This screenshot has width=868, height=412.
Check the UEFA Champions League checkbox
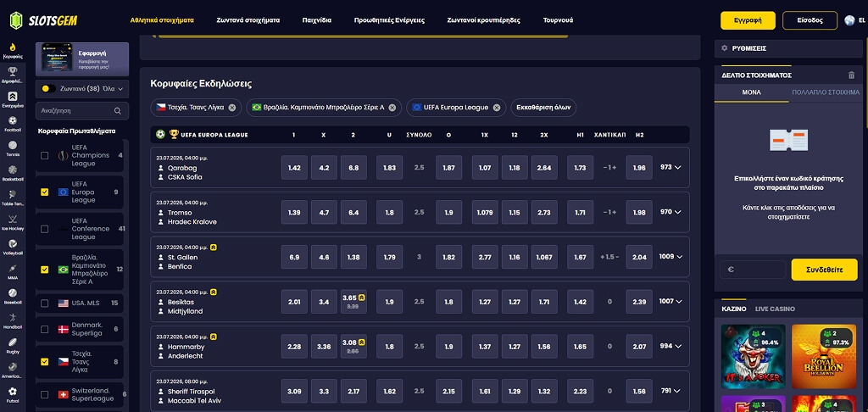point(44,156)
